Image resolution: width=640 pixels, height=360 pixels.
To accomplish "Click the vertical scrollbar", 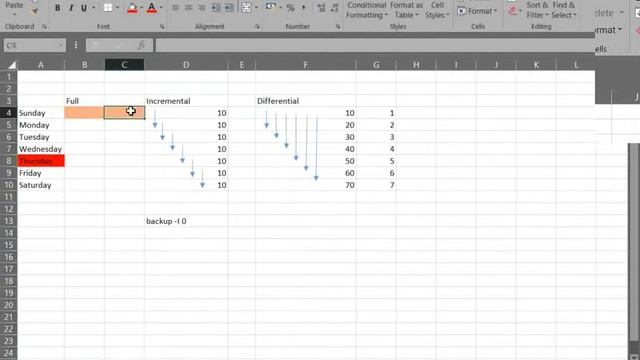I will tap(633, 241).
